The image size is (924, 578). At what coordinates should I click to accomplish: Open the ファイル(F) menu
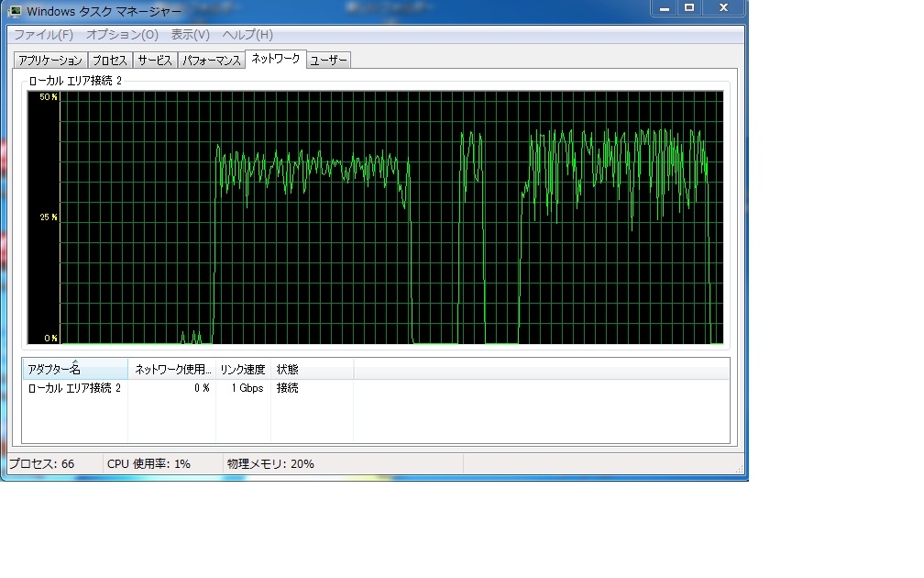click(x=43, y=35)
